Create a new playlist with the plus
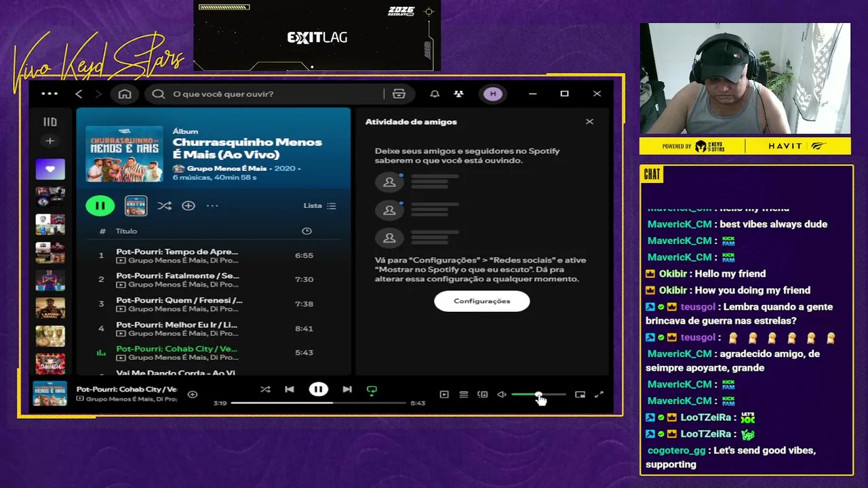 click(50, 141)
